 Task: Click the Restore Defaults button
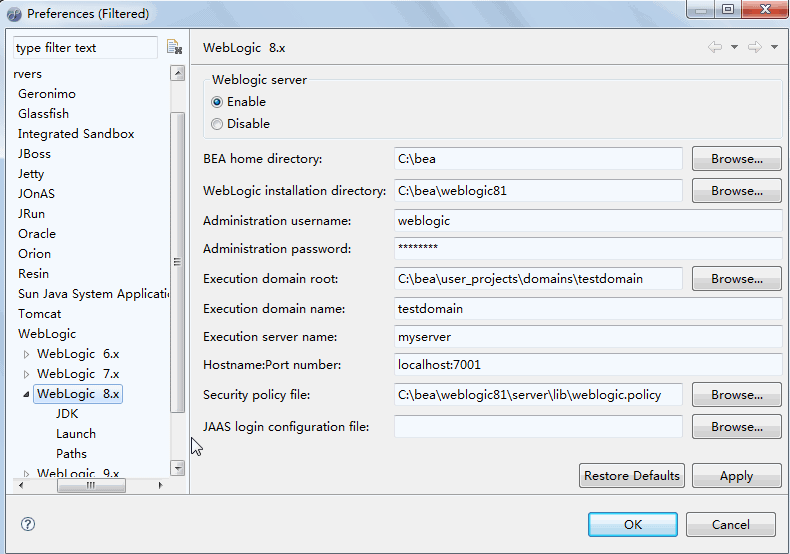point(631,476)
